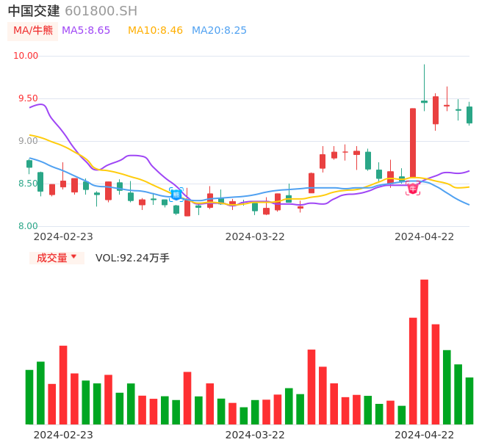Click the 9.50 price axis label
Screen dimensions: 504x445
click(28, 98)
